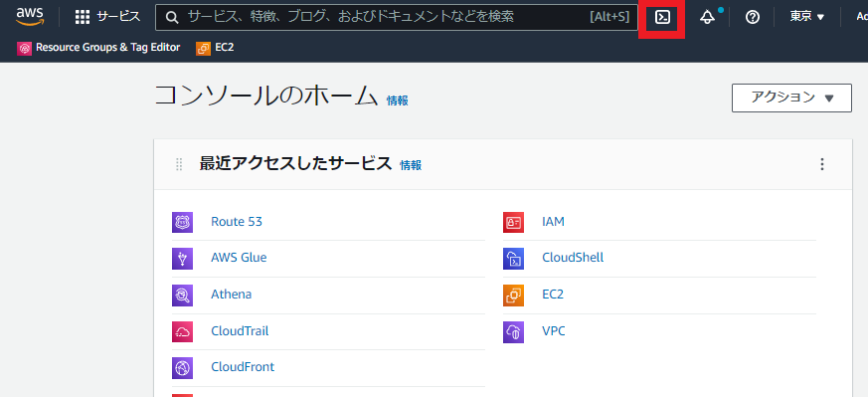Click the コンソールのホーム heading text
The width and height of the screenshot is (868, 397).
(265, 97)
